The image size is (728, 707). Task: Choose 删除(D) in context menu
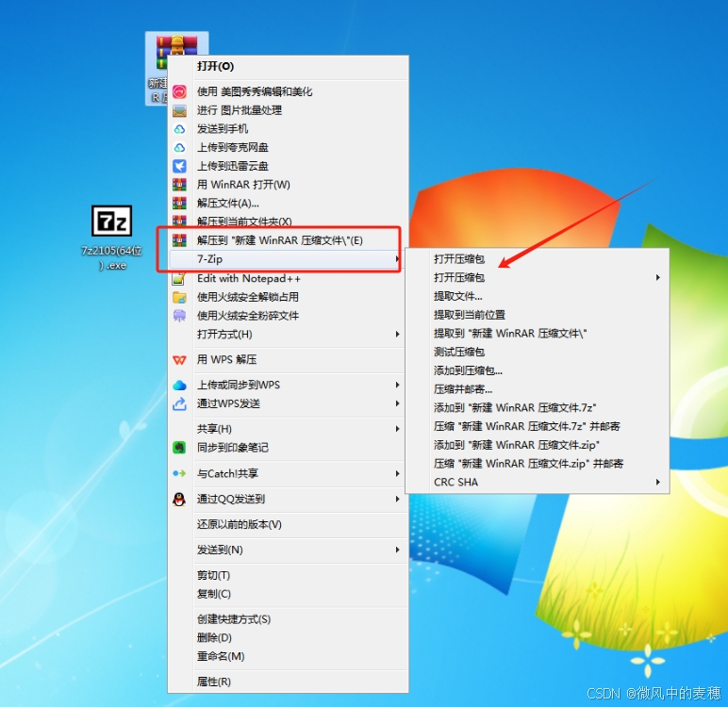coord(288,638)
